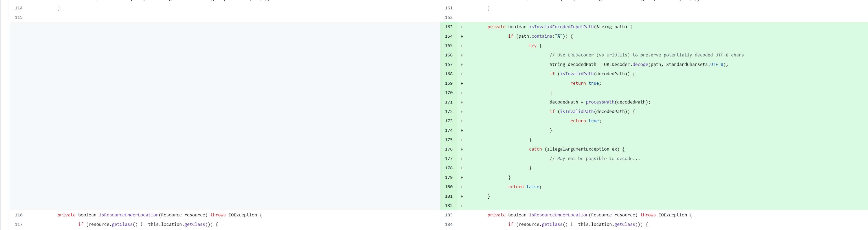The height and width of the screenshot is (230, 868).
Task: Click isResourceUnderLocation in the right pane
Action: click(558, 215)
